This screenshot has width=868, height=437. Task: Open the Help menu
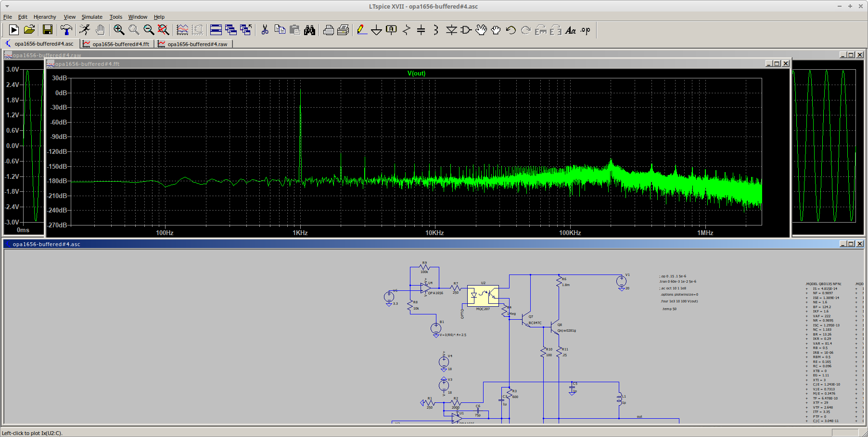click(x=159, y=17)
